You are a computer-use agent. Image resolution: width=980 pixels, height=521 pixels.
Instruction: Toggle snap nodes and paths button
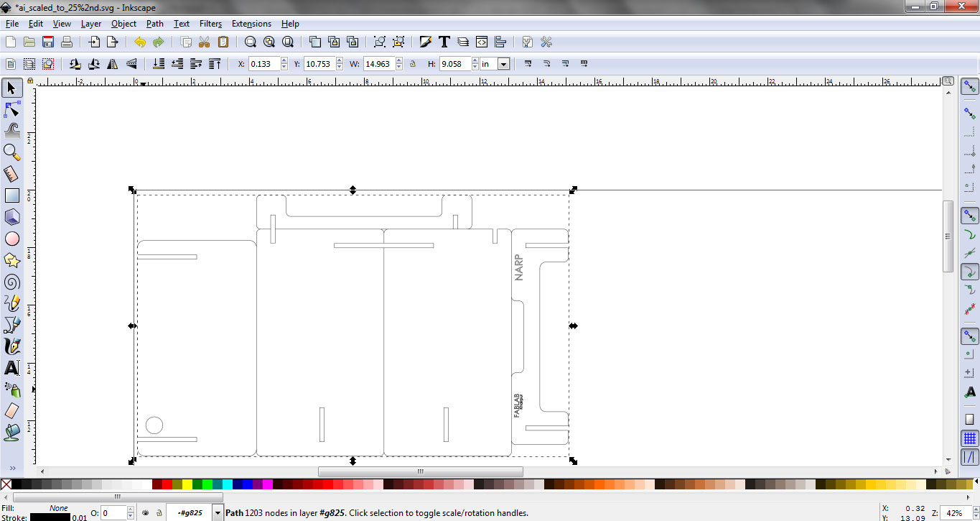pyautogui.click(x=970, y=215)
